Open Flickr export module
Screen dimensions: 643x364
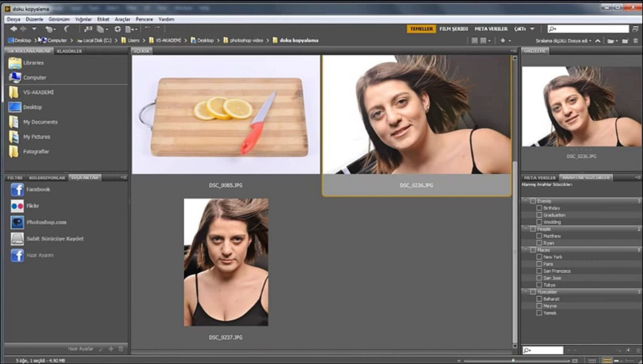coord(17,206)
